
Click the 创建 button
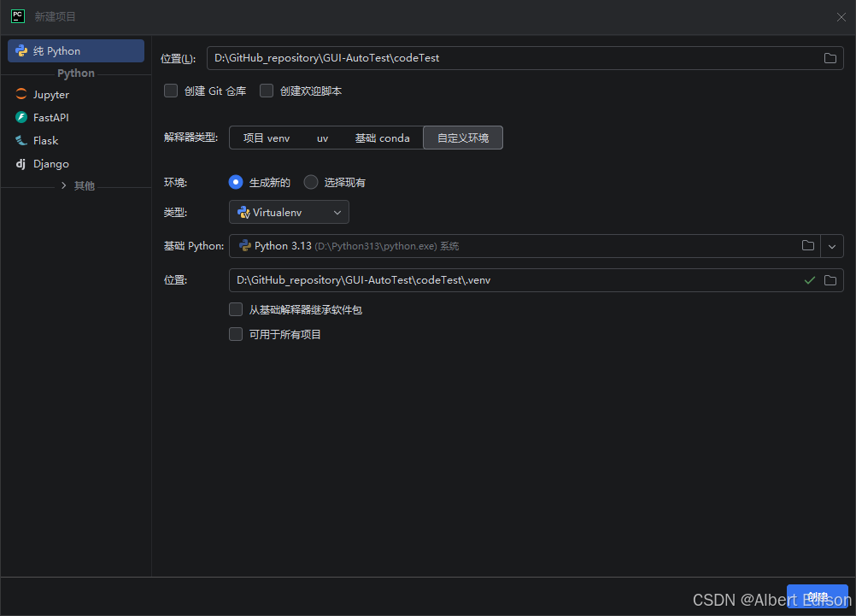[818, 597]
